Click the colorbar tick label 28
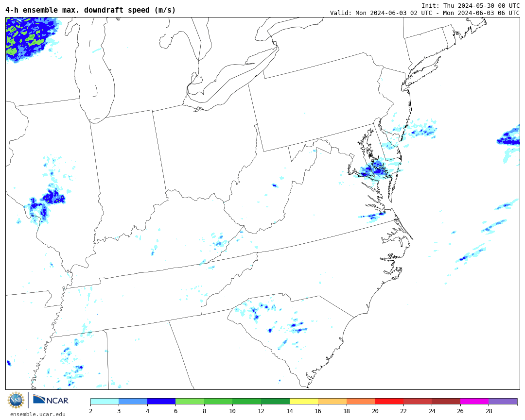 (489, 411)
